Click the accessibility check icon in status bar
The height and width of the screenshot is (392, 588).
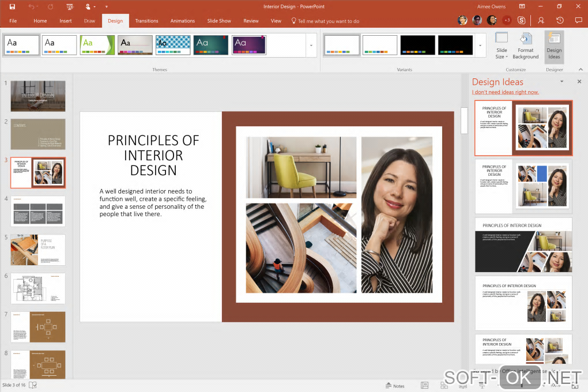pos(33,385)
